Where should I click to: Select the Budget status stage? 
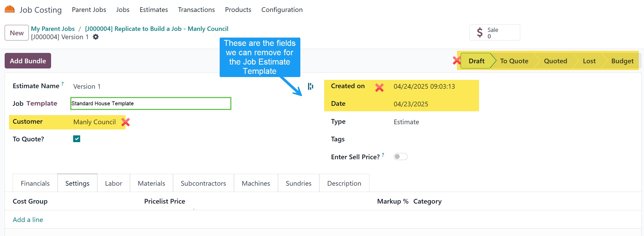[622, 61]
